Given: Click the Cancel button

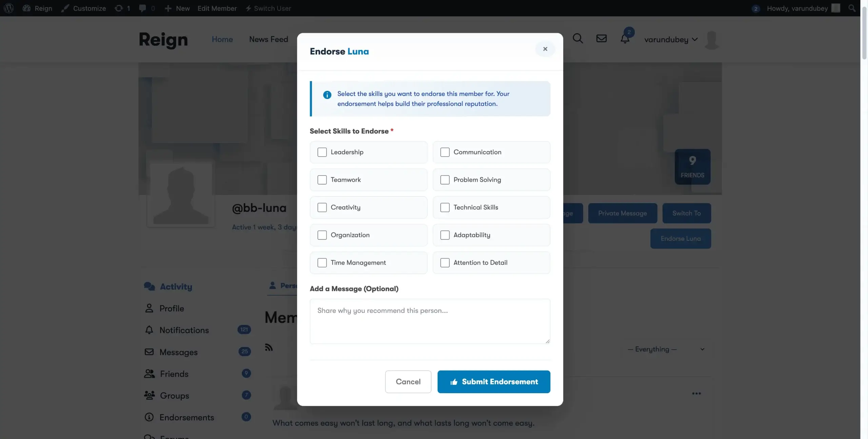Looking at the screenshot, I should tap(408, 382).
